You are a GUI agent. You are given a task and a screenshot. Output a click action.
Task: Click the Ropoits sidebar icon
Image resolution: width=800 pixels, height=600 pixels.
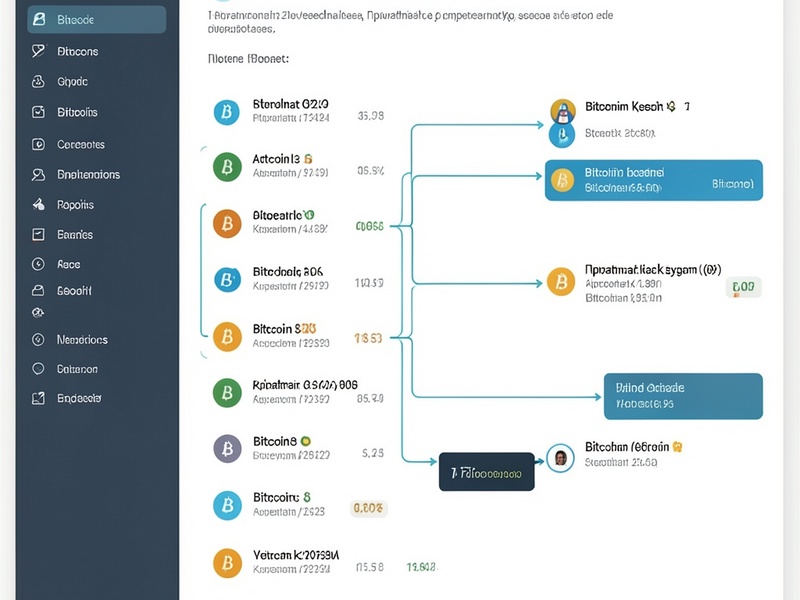38,205
